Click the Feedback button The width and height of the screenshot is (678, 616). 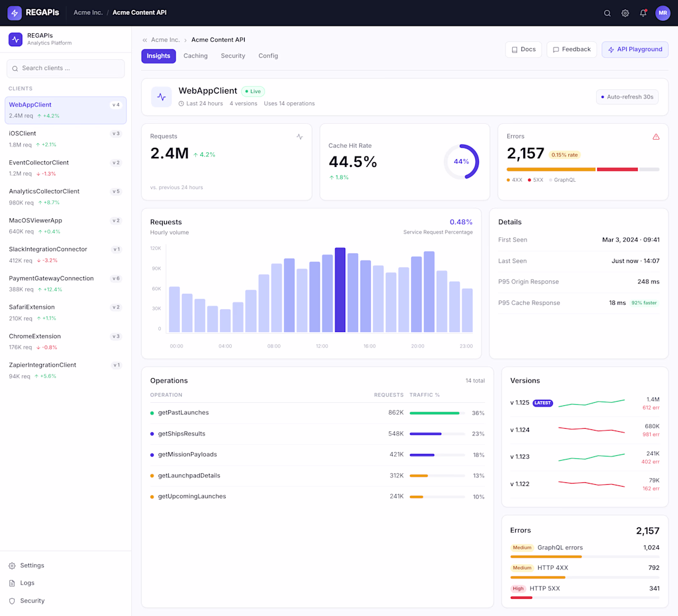coord(571,49)
